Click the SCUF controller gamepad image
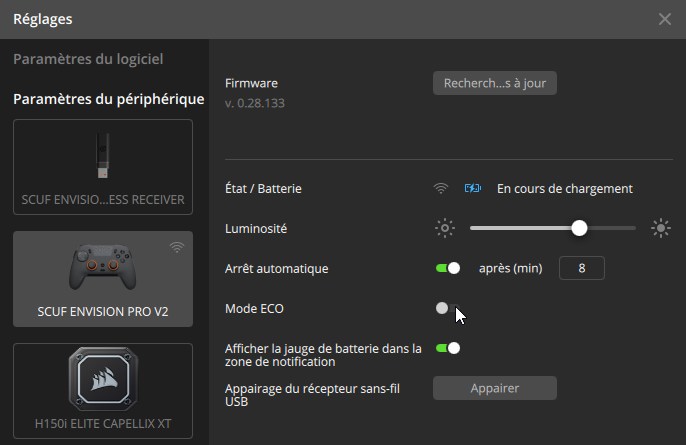The image size is (686, 445). [102, 268]
